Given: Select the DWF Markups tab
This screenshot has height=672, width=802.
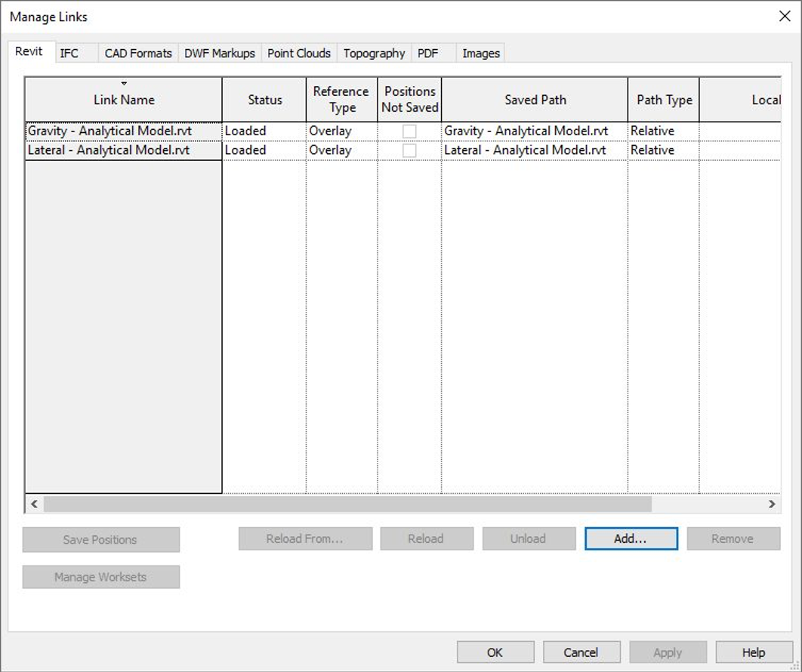Looking at the screenshot, I should (x=220, y=54).
